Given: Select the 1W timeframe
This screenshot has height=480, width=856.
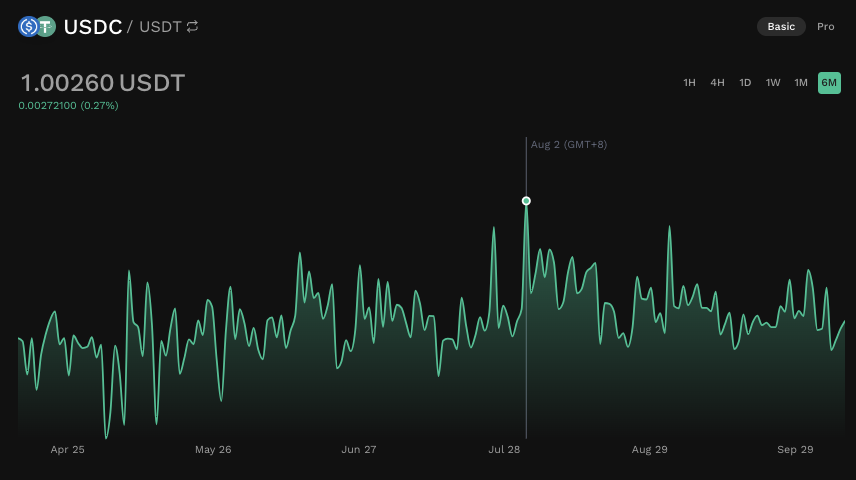Looking at the screenshot, I should (772, 82).
